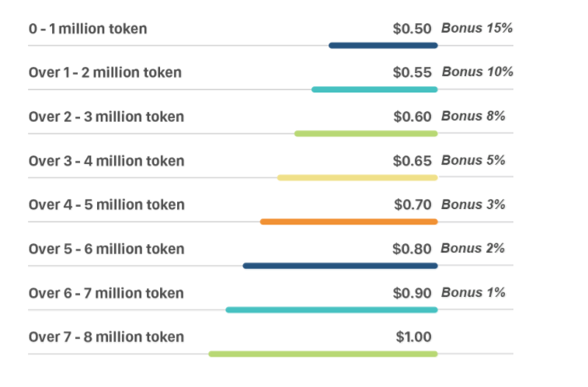Click the Bonus 15% label
This screenshot has width=588, height=387.
(x=477, y=28)
